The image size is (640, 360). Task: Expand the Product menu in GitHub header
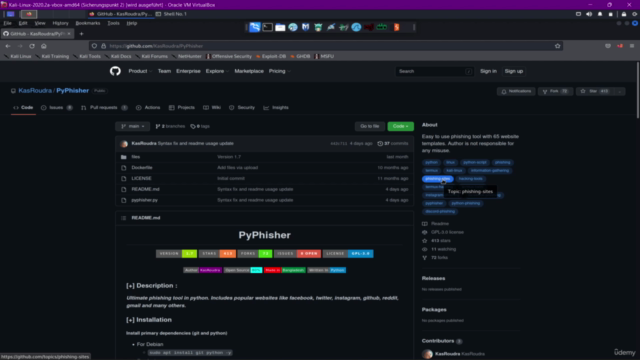(140, 71)
